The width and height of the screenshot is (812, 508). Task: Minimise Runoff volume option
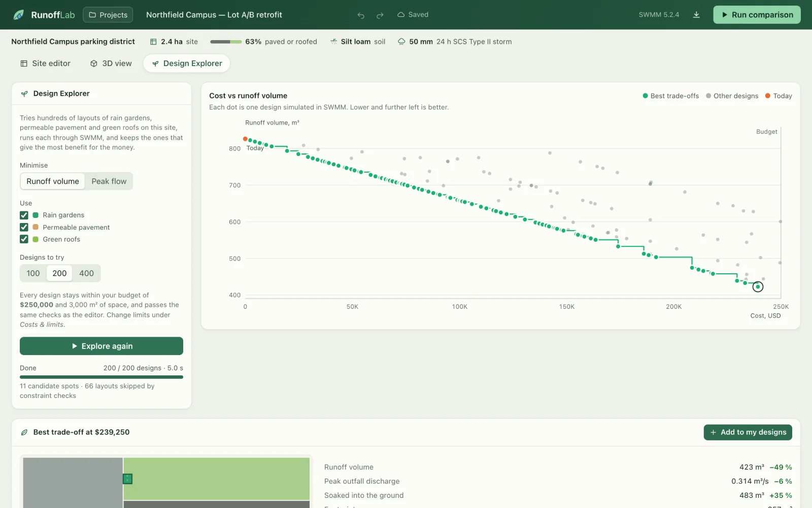53,181
